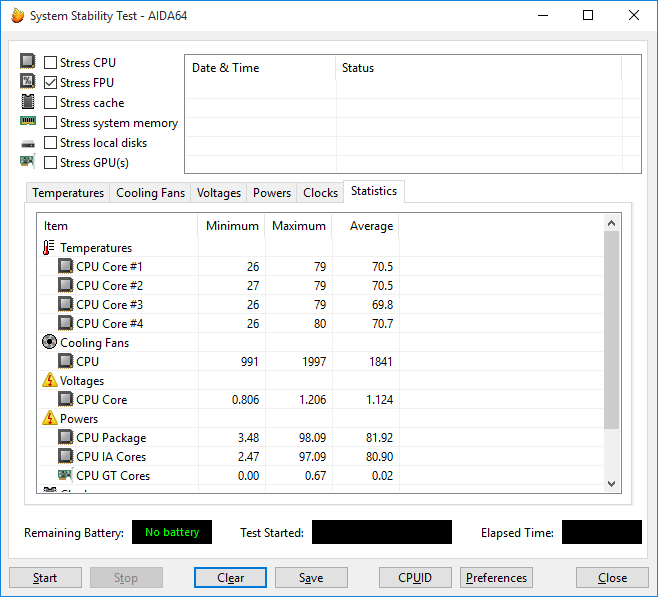Viewport: 658px width, 597px height.
Task: Enable the Stress CPU checkbox
Action: [x=50, y=63]
